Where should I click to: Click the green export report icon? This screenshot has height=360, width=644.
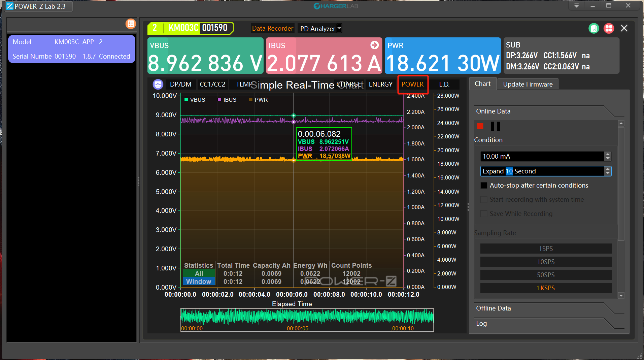coord(594,28)
